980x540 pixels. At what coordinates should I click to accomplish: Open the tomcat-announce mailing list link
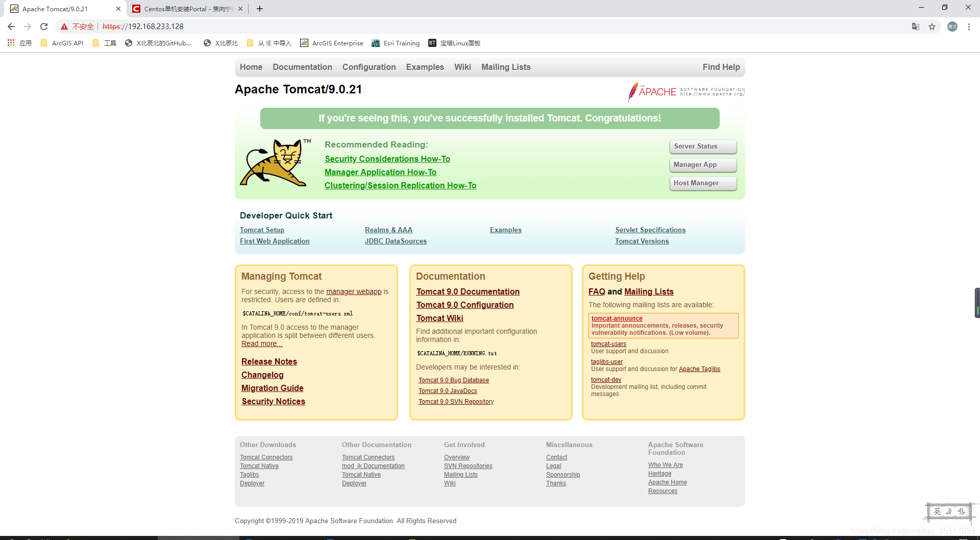pos(617,318)
